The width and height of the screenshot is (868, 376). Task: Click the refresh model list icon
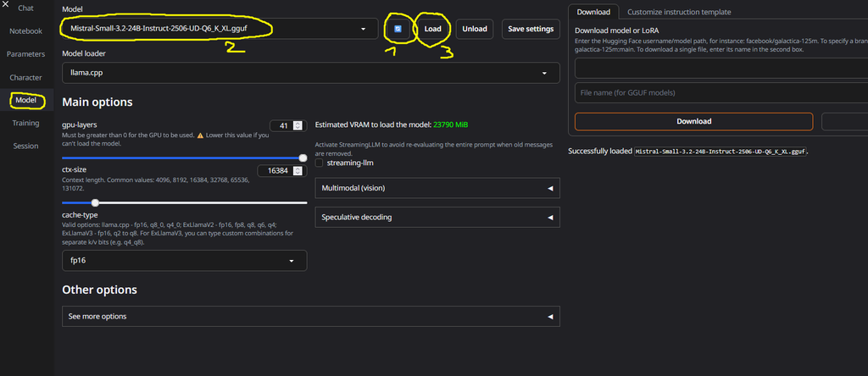[398, 29]
